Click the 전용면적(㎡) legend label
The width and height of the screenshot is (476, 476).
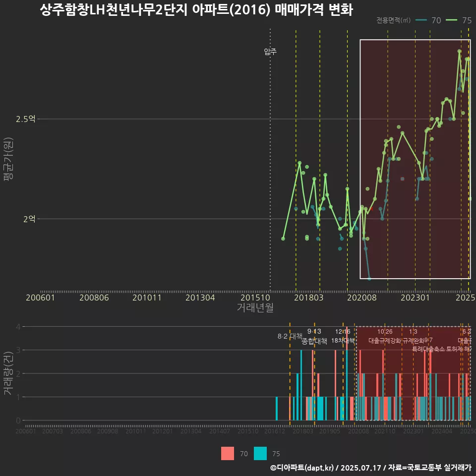point(393,20)
